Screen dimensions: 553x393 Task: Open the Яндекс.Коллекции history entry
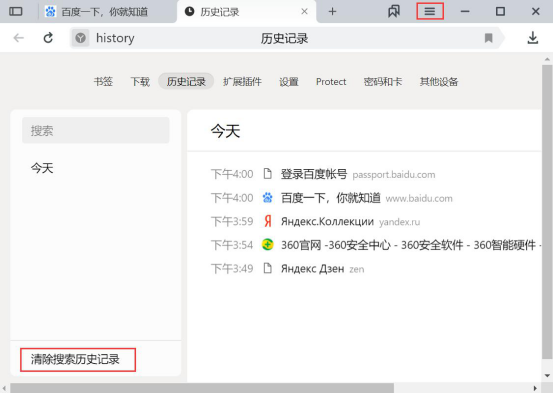click(x=327, y=222)
